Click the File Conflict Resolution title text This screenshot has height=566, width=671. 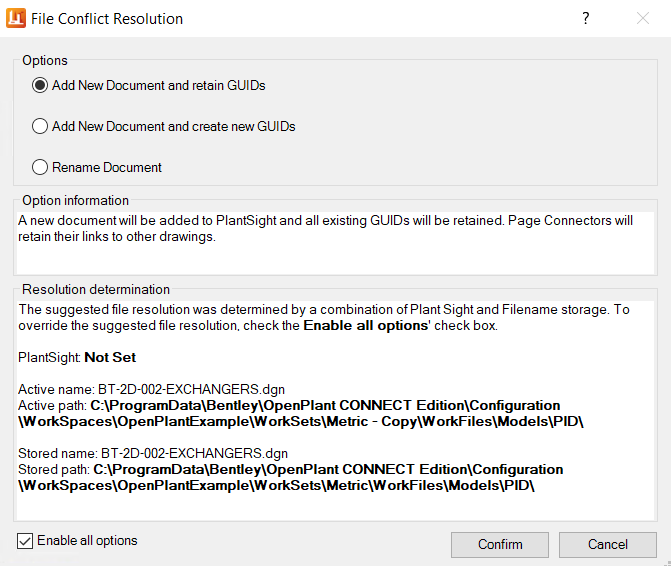(x=107, y=19)
